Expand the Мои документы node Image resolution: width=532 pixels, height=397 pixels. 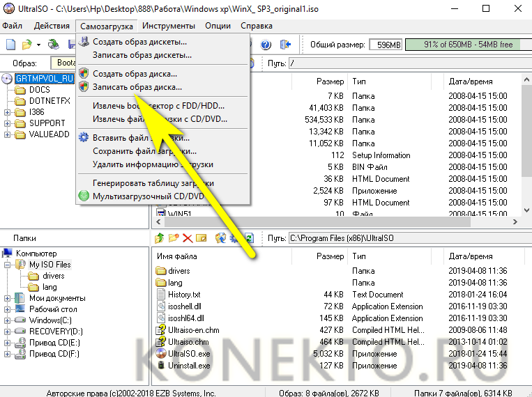click(x=7, y=298)
